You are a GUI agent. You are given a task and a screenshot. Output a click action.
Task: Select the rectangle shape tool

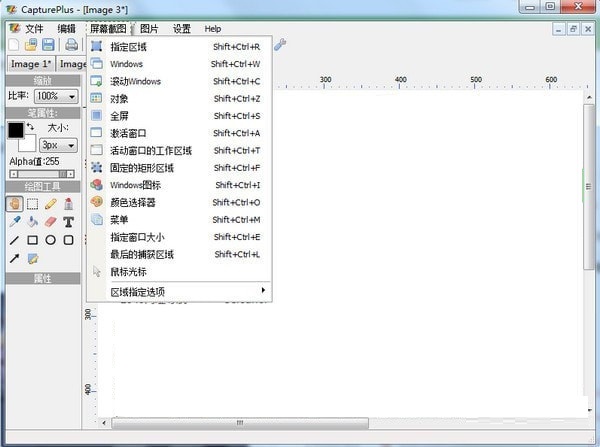click(x=33, y=240)
